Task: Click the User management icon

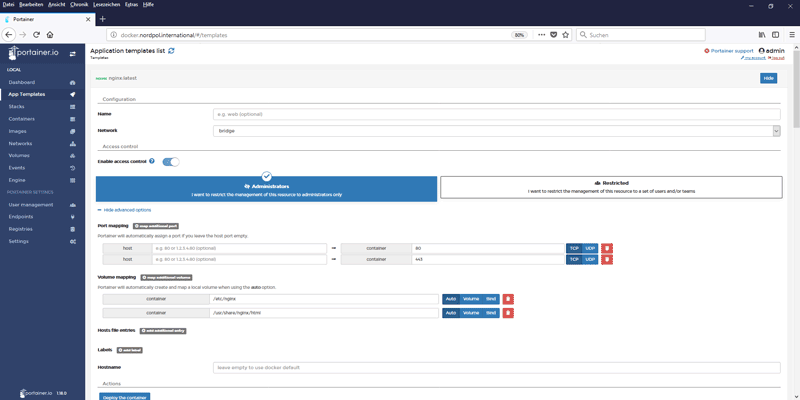Action: click(x=72, y=205)
